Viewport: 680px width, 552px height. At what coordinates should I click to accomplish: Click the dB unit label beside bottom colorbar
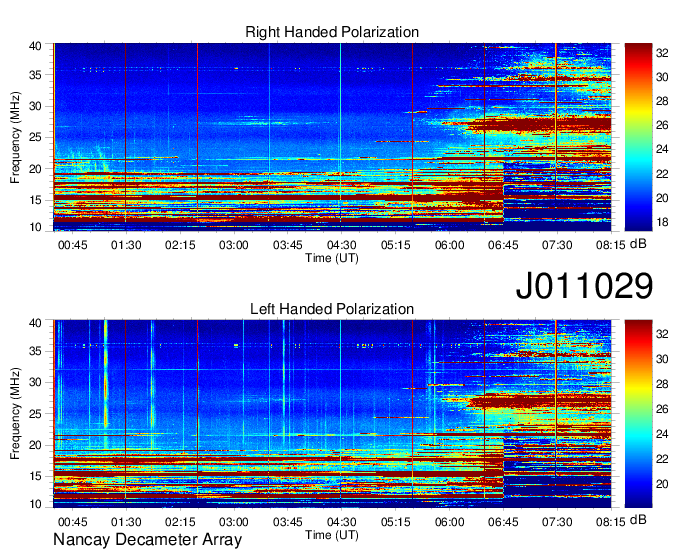[638, 519]
